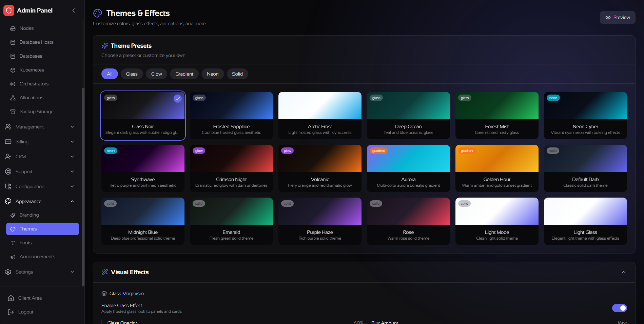644x324 pixels.
Task: Click the Settings gear icon
Action: (8, 272)
